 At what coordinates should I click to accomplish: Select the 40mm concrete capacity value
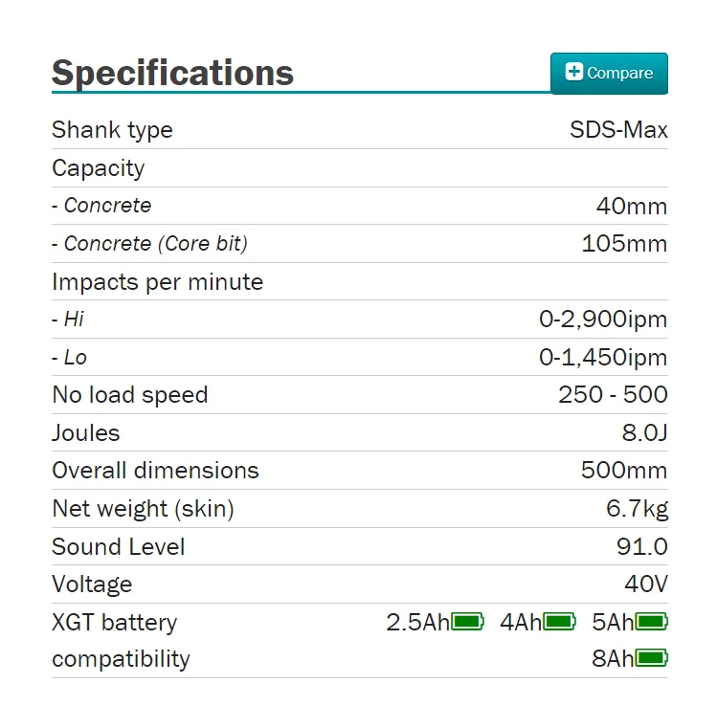point(631,206)
